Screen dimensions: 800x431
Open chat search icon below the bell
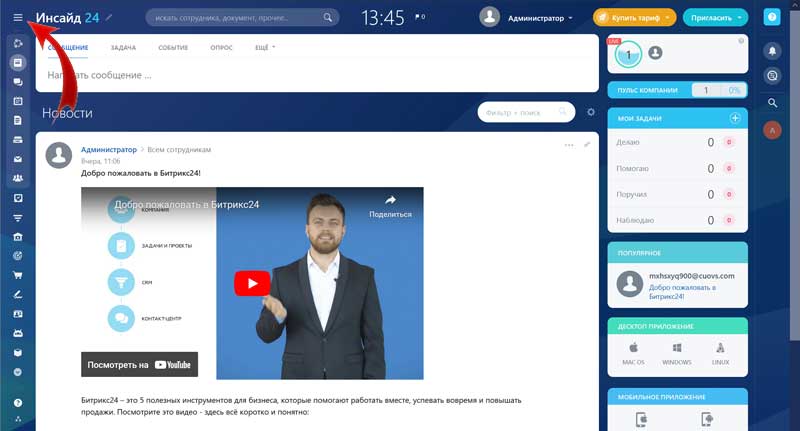pyautogui.click(x=772, y=76)
